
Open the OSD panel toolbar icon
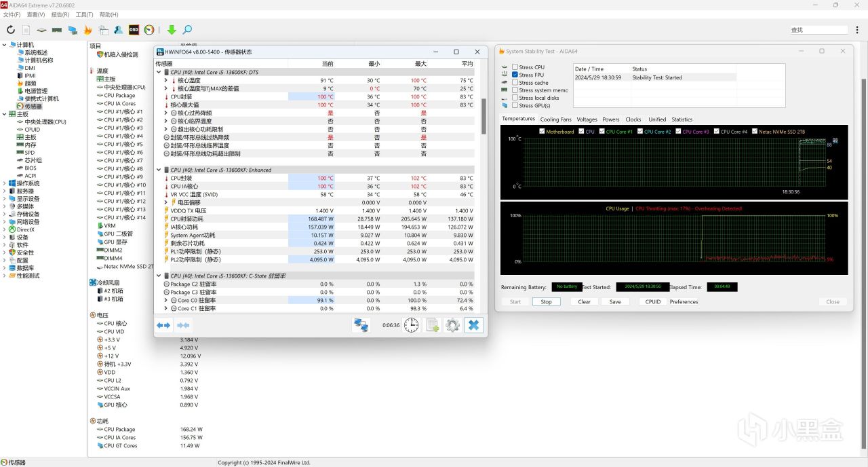[134, 30]
